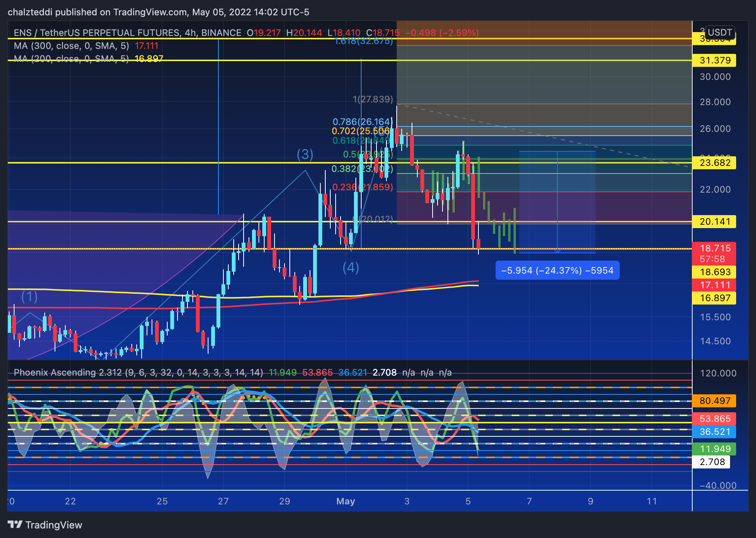Click the 11 date label on time axis

coord(652,501)
